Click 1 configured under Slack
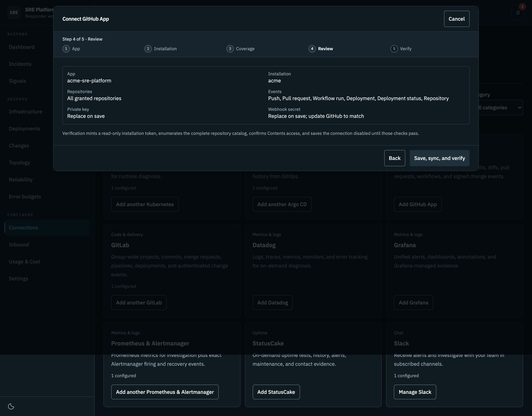The height and width of the screenshot is (416, 532). tap(406, 376)
